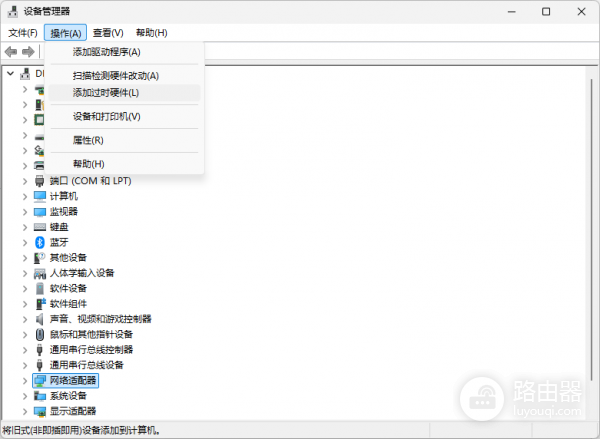
Task: Choose 帮助(H) in the dropdown menu
Action: (124, 164)
